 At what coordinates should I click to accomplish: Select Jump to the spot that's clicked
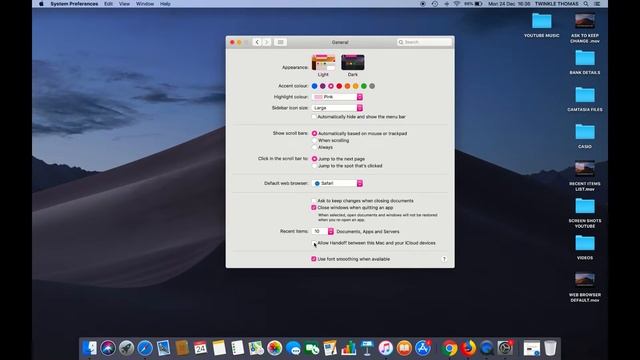[314, 166]
